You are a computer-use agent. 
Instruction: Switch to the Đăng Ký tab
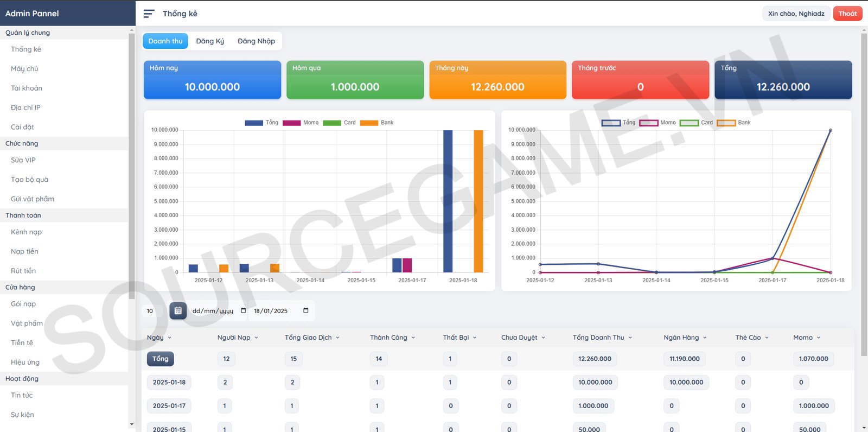(210, 41)
